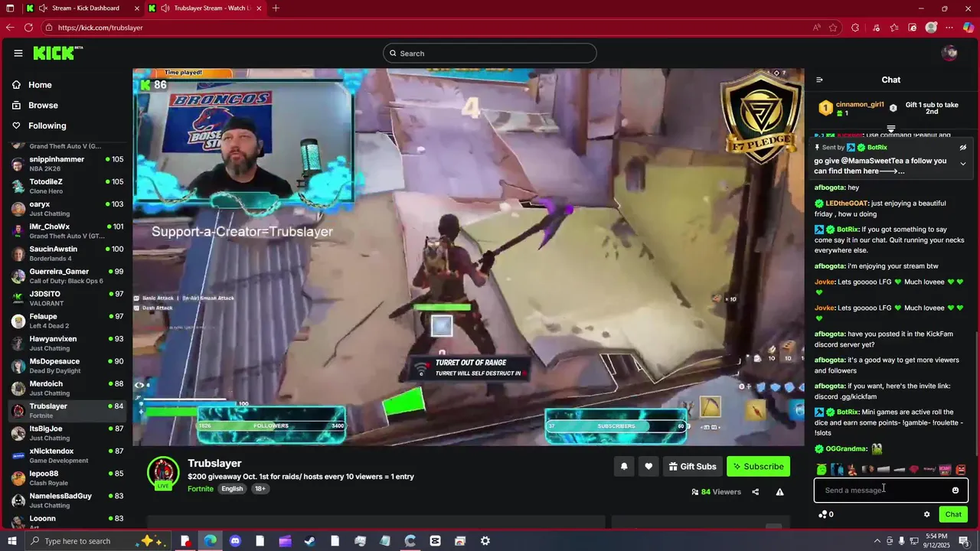Click LEDtheGOAT username in chat
This screenshot has height=551, width=980.
pos(847,204)
